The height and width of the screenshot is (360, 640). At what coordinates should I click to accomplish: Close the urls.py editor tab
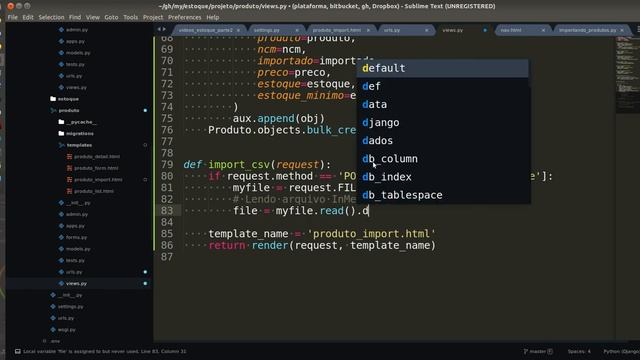tap(427, 30)
